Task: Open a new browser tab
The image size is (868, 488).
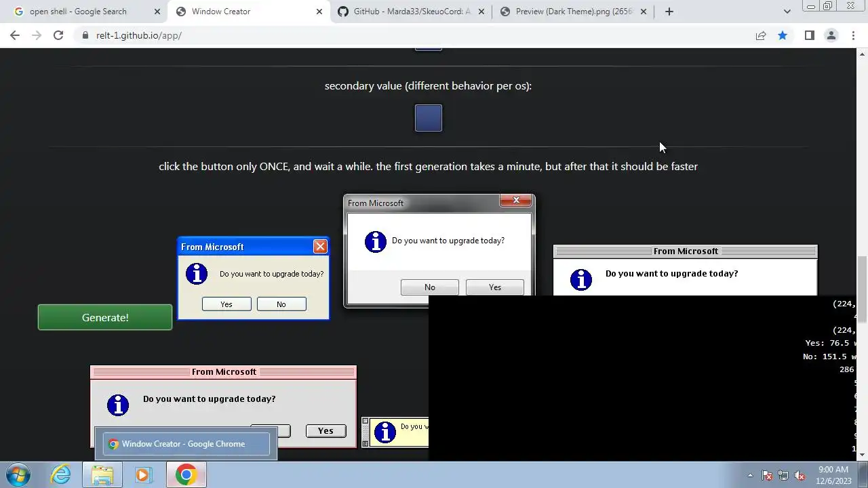Action: pos(669,12)
